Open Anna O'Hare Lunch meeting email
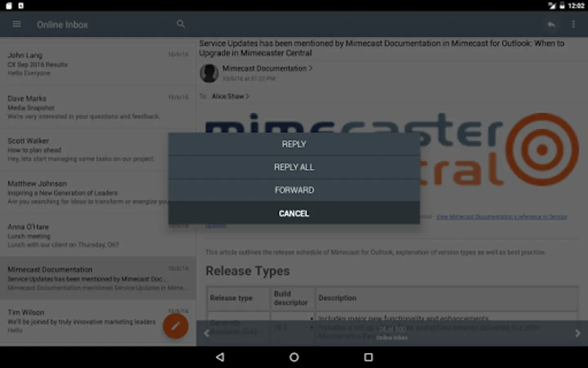The width and height of the screenshot is (588, 368). coord(98,236)
